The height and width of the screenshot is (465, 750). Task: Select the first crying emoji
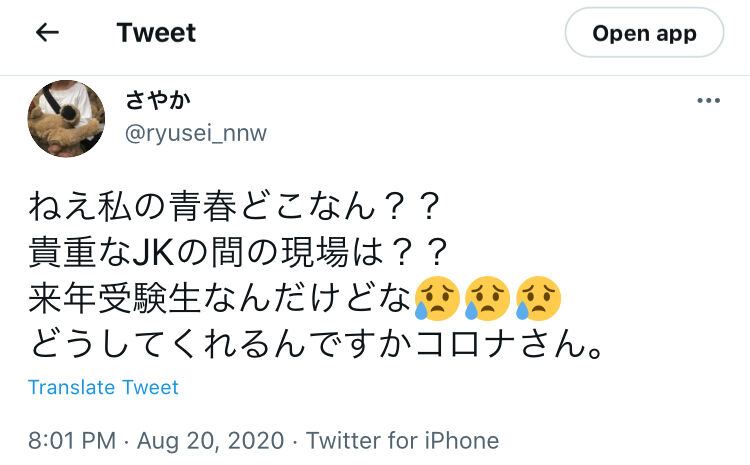click(437, 299)
